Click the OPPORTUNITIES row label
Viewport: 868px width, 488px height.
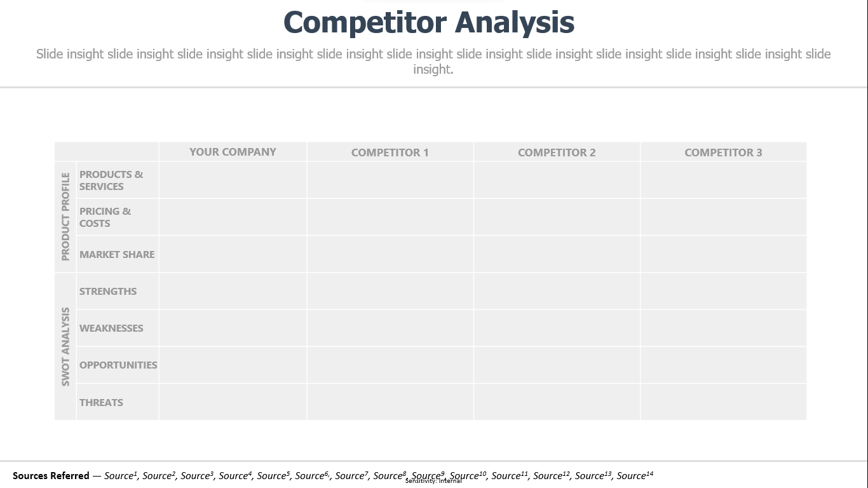click(x=118, y=365)
